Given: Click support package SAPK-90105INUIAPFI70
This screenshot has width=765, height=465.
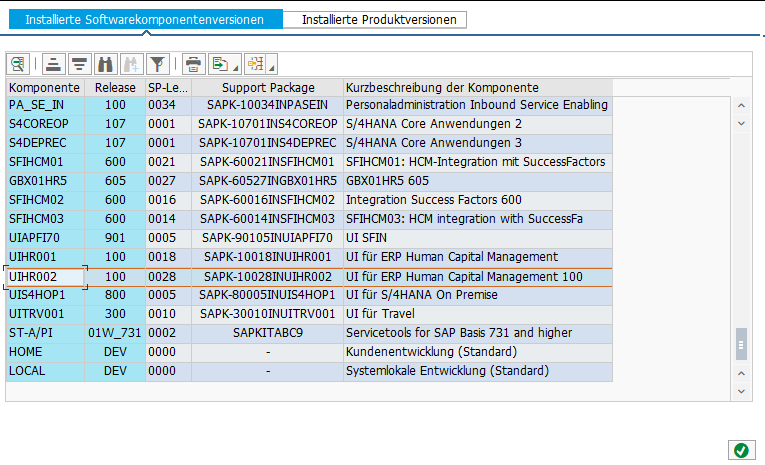Looking at the screenshot, I should pos(268,238).
